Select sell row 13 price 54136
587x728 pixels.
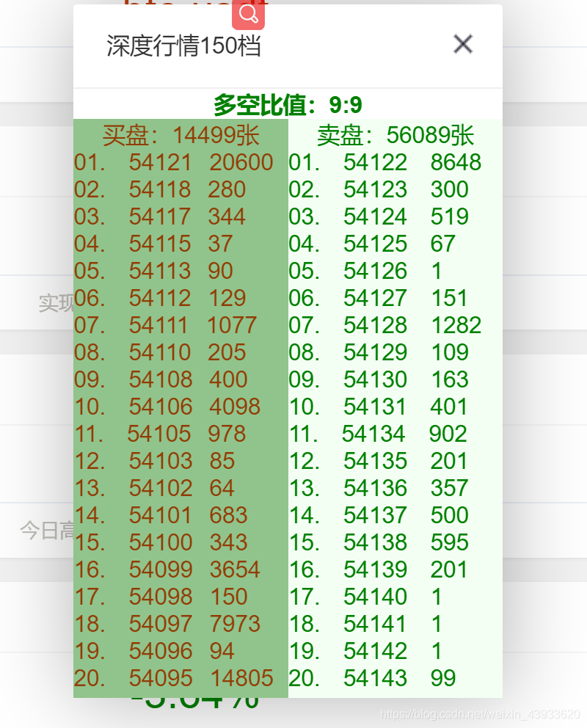coord(376,489)
